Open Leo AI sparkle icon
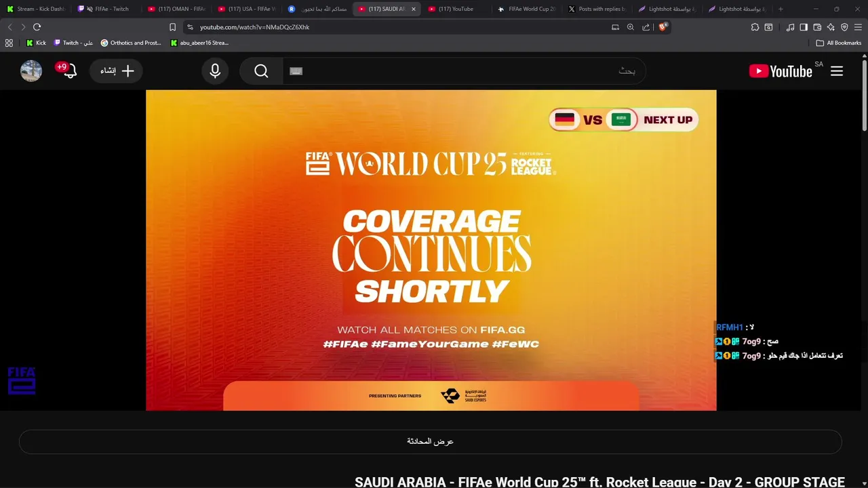The width and height of the screenshot is (868, 488). coord(831,27)
